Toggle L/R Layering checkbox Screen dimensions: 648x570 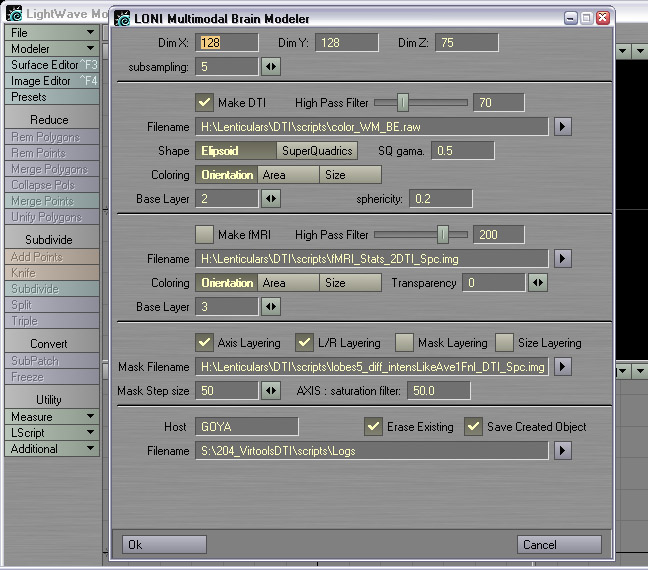tap(305, 343)
